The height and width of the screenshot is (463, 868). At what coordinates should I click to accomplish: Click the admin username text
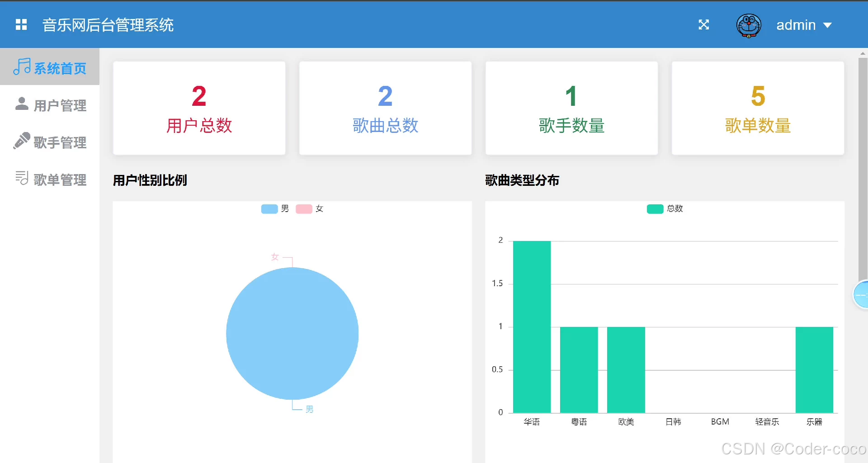coord(796,25)
